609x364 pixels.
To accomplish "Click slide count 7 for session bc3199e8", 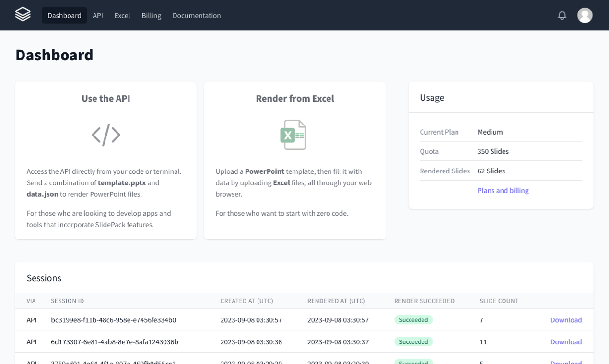I will click(x=481, y=320).
